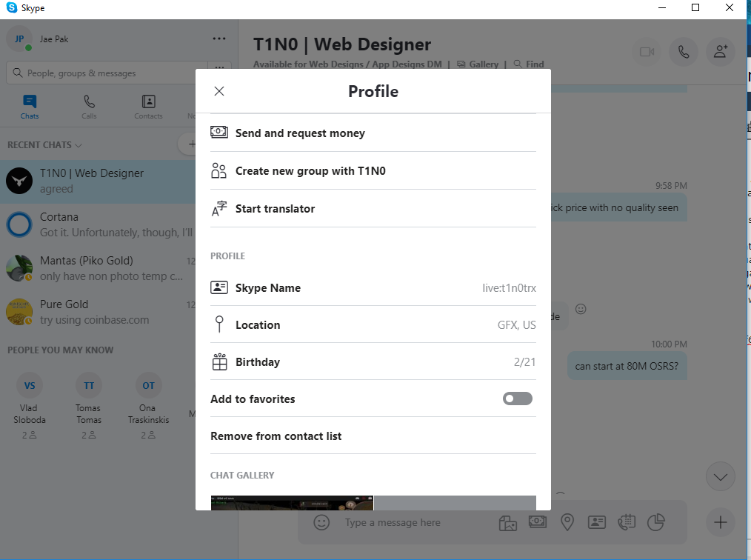Remove from contact list

coord(373,436)
